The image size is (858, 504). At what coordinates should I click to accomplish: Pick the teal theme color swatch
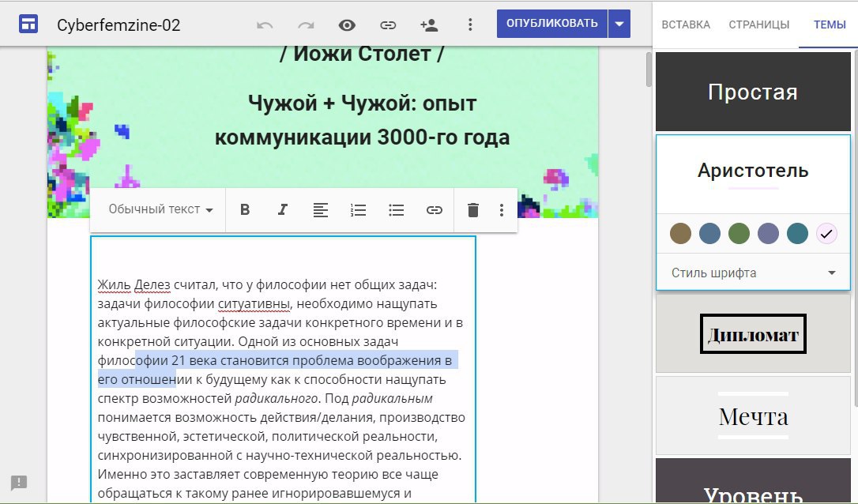(x=797, y=234)
